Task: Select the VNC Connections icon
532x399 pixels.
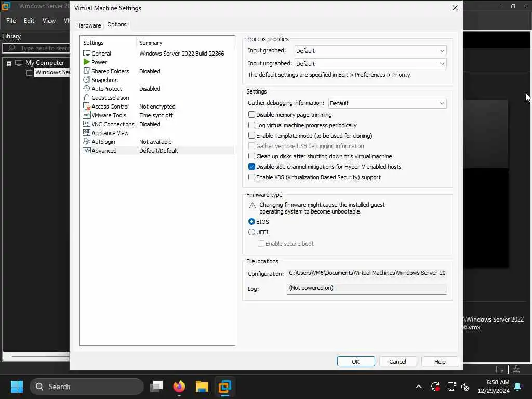Action: click(x=87, y=124)
